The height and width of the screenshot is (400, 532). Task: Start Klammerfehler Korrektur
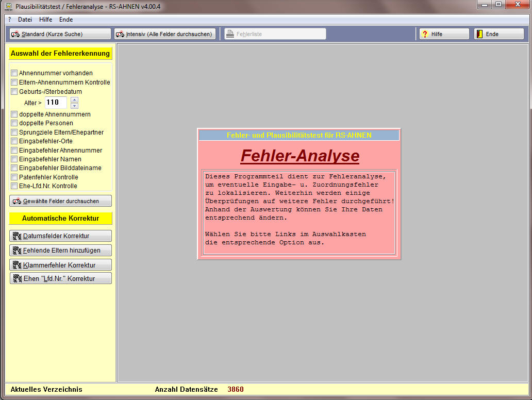[x=60, y=265]
